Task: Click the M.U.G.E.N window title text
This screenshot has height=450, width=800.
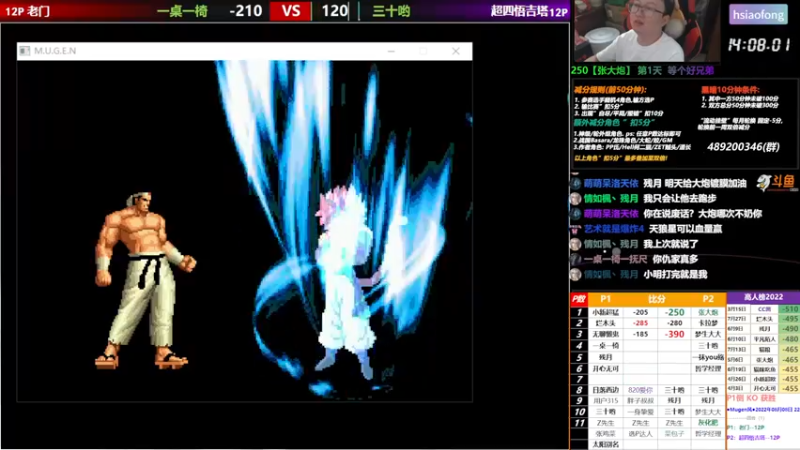Action: click(x=55, y=51)
